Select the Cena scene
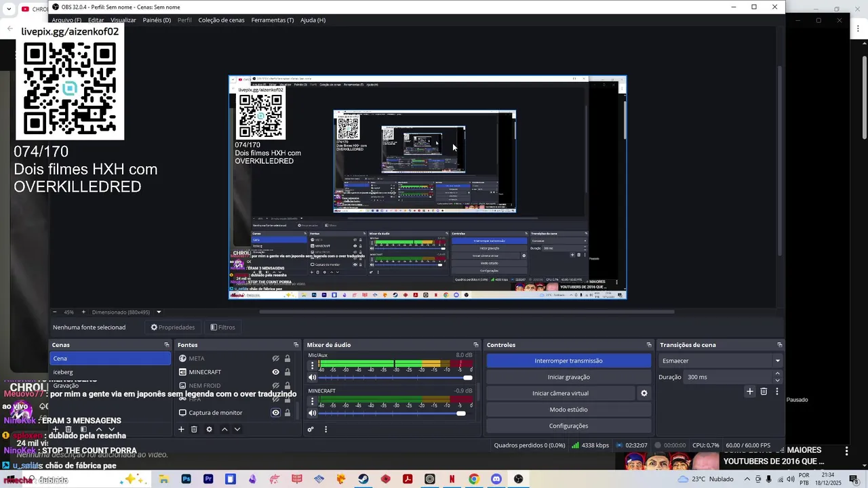This screenshot has height=488, width=868. coord(110,359)
